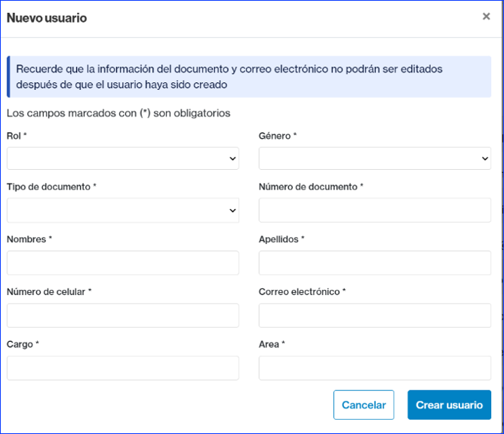Screen dimensions: 504x434
Task: Click the "Nuevo usuario" dialog title
Action: tap(47, 17)
